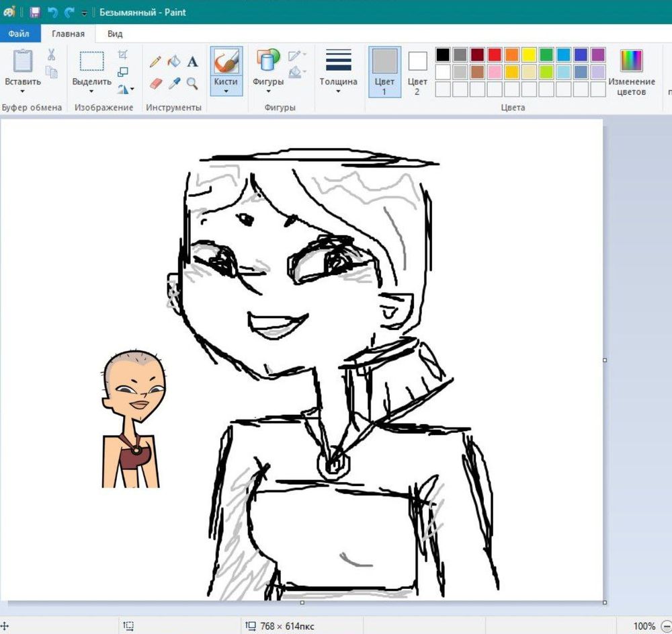Open the Вставить dropdown arrow
Image resolution: width=672 pixels, height=634 pixels.
point(22,91)
